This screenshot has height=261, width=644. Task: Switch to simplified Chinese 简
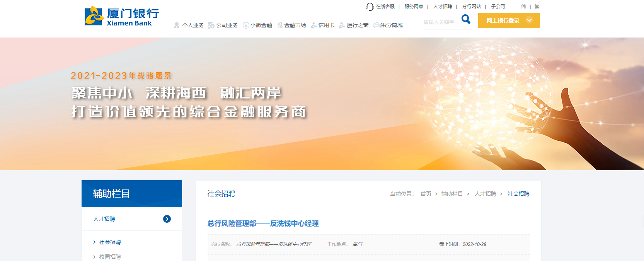523,7
